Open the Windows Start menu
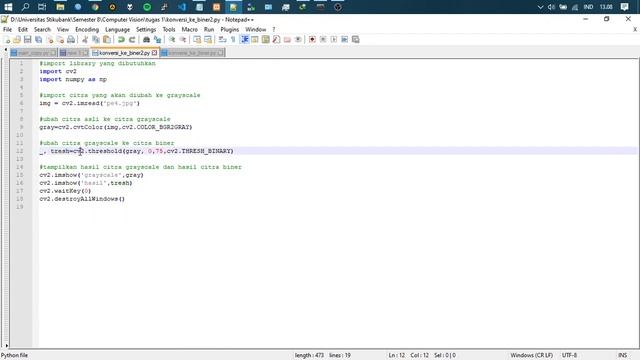Image resolution: width=640 pixels, height=360 pixels. [8, 7]
